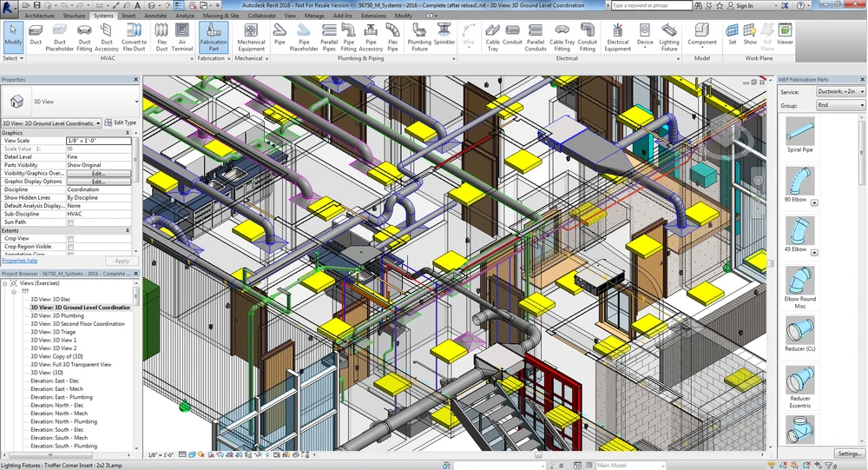This screenshot has width=868, height=470.
Task: Activate the Fabrication Part tool
Action: click(x=213, y=36)
